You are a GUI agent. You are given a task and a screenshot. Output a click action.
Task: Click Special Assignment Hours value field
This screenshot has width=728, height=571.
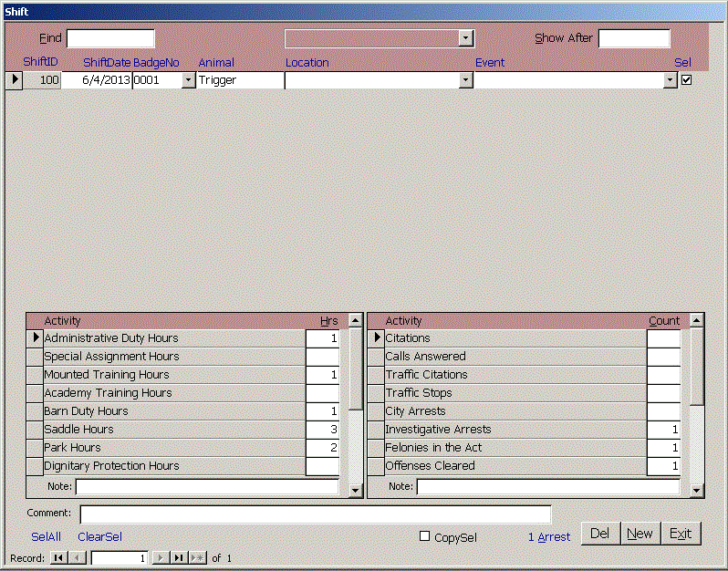[323, 357]
